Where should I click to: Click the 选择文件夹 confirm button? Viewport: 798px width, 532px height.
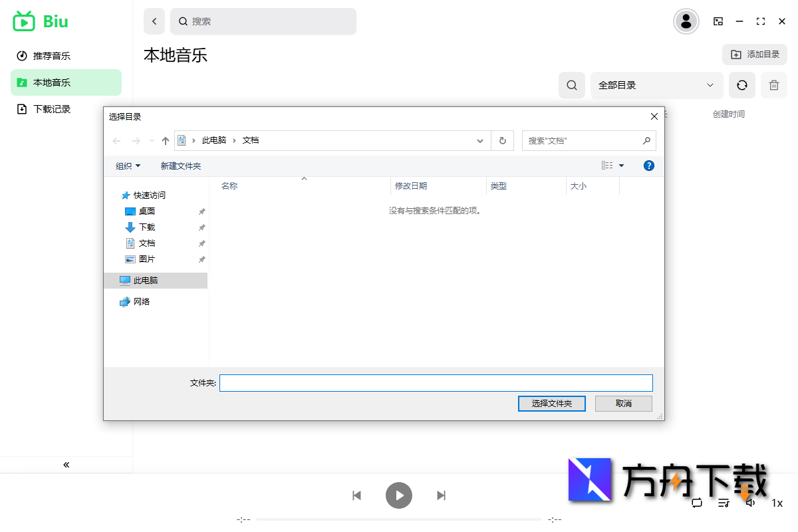click(551, 404)
